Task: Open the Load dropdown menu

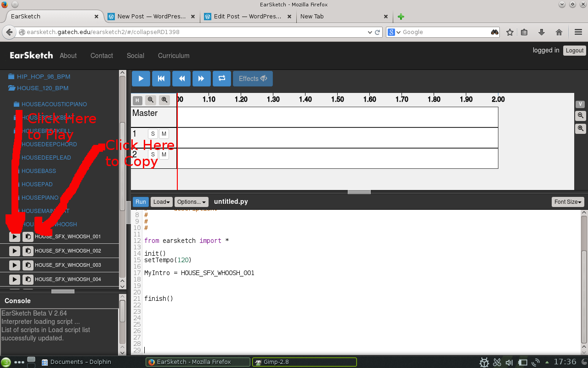Action: [x=162, y=202]
